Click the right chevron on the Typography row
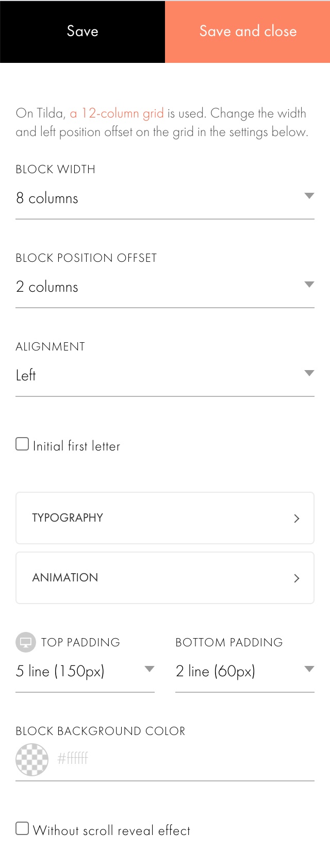The image size is (330, 868). coord(296,519)
